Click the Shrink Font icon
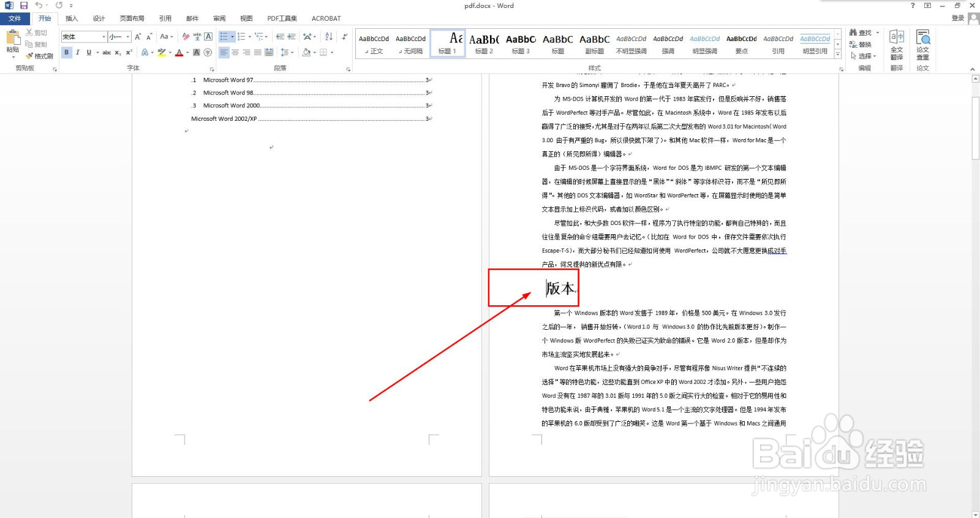Screen dimensions: 980x518 149,37
